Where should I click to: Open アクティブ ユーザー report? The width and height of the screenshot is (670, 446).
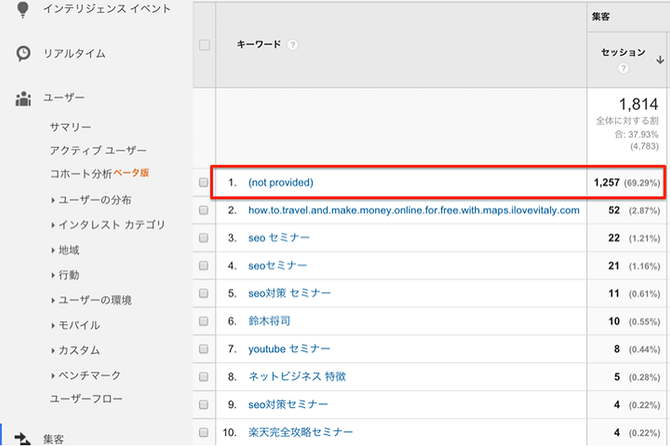coord(98,150)
